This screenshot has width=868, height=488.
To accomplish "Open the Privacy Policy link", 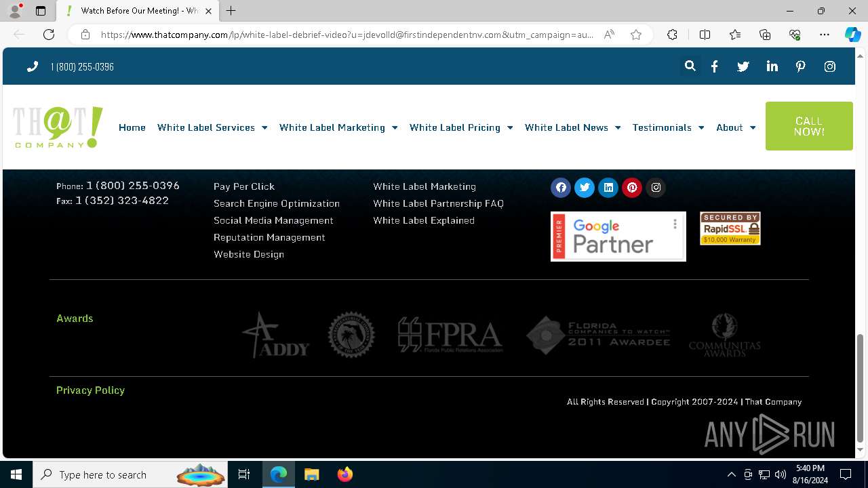I will coord(90,390).
